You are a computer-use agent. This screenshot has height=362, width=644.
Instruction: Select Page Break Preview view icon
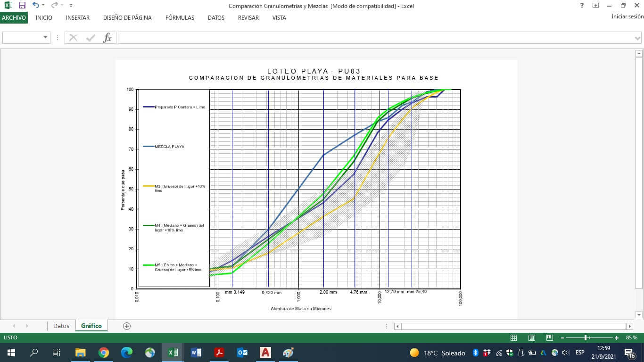(549, 338)
